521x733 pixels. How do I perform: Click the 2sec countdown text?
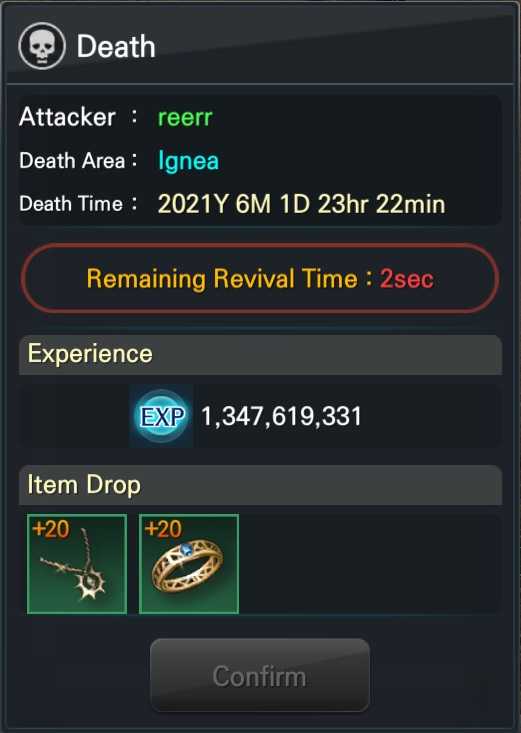[x=406, y=279]
